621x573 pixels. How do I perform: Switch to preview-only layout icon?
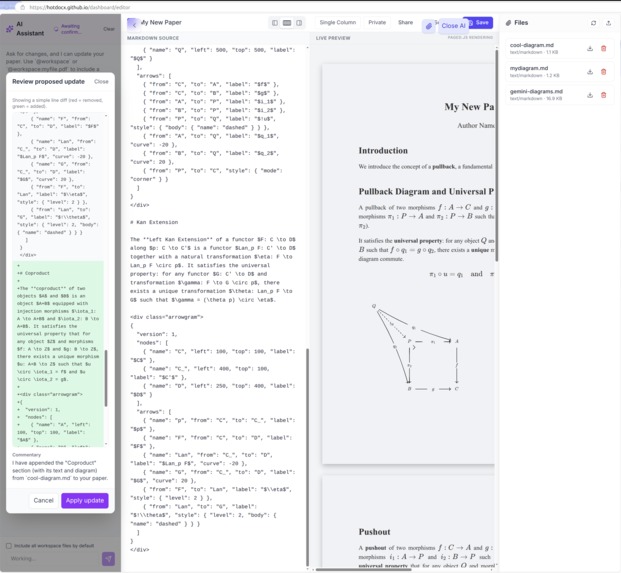pyautogui.click(x=299, y=23)
